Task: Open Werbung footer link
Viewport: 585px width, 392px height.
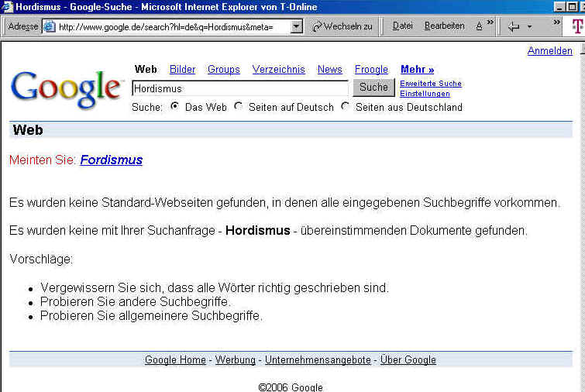Action: [x=236, y=360]
